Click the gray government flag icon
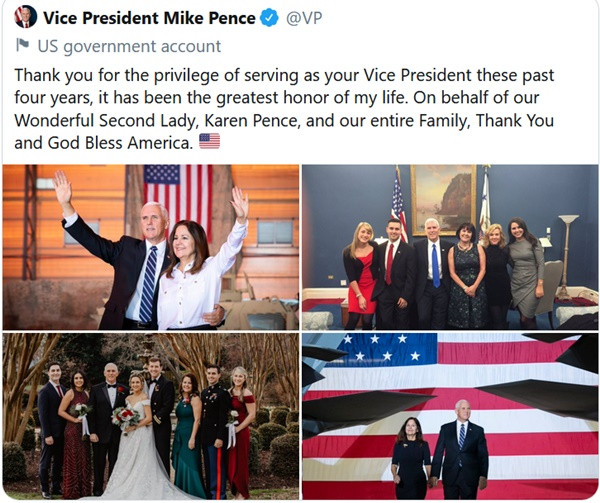Viewport: 600px width, 503px height. pos(23,46)
